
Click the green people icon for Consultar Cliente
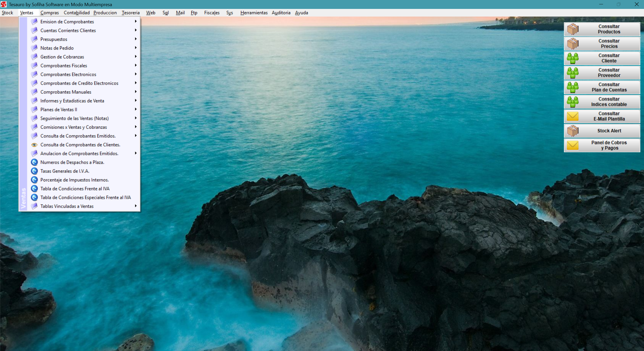click(x=573, y=58)
